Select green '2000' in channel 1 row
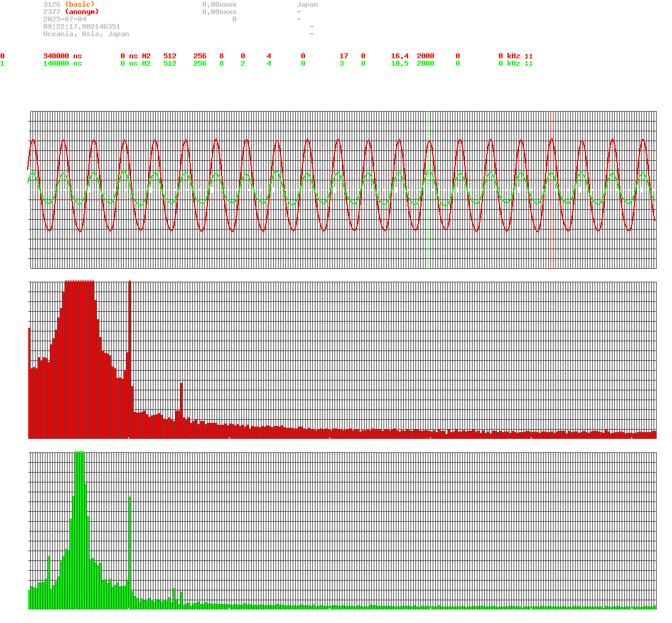This screenshot has height=623, width=672. [x=425, y=63]
